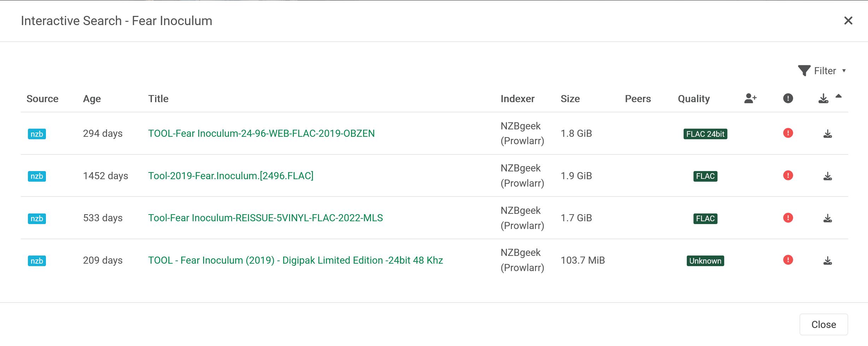This screenshot has width=868, height=346.
Task: Download the Digipak Limited Edition release
Action: click(x=828, y=260)
